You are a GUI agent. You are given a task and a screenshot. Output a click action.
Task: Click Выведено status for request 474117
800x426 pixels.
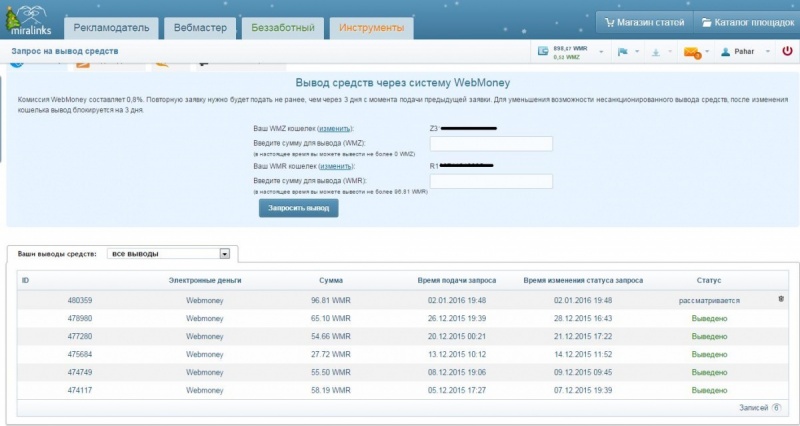[x=709, y=390]
